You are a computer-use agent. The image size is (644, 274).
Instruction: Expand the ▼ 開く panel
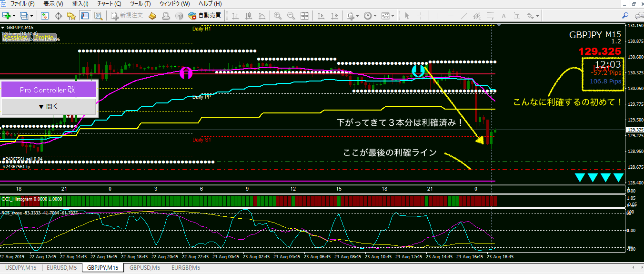49,107
